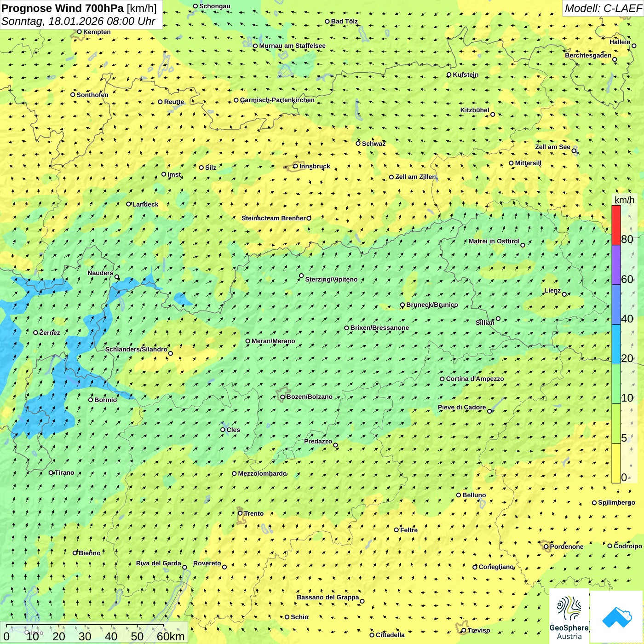Click the 'Mezzolombardo' label
This screenshot has height=644, width=644.
tap(262, 473)
